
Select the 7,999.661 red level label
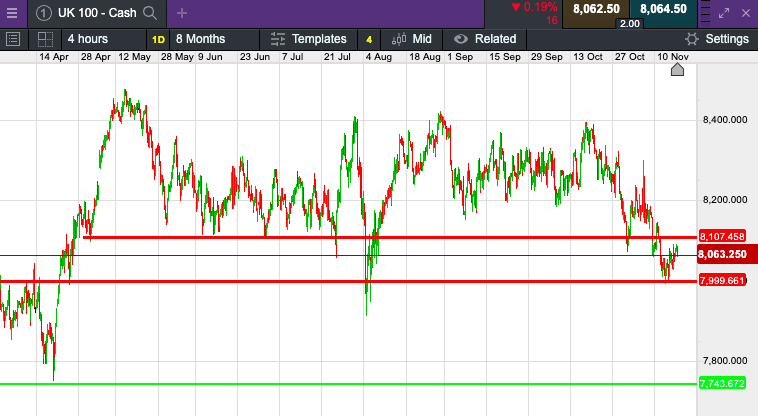click(x=722, y=281)
